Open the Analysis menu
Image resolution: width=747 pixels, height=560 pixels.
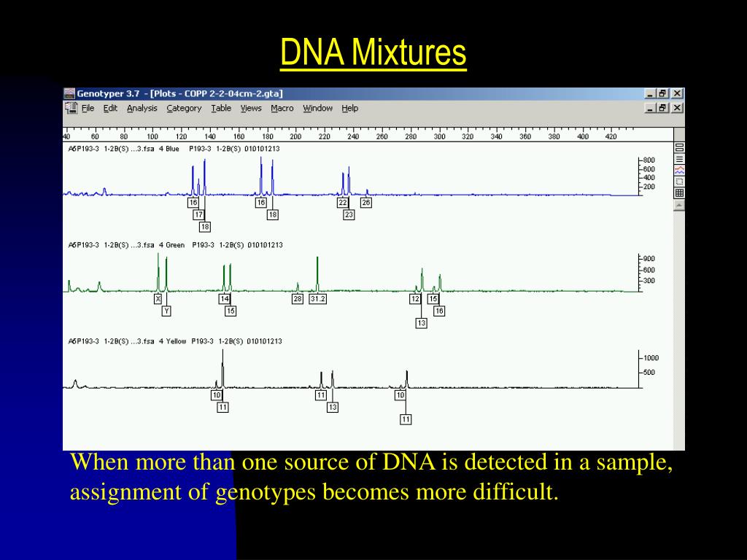coord(142,109)
